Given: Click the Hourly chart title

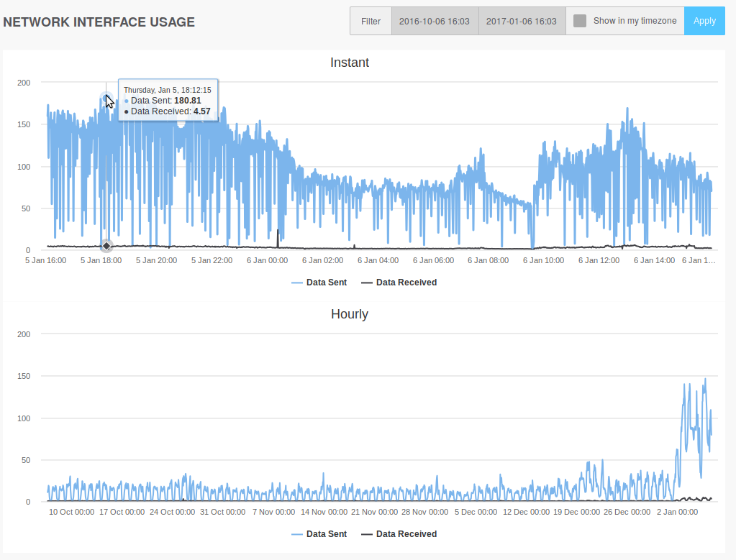Looking at the screenshot, I should 350,314.
